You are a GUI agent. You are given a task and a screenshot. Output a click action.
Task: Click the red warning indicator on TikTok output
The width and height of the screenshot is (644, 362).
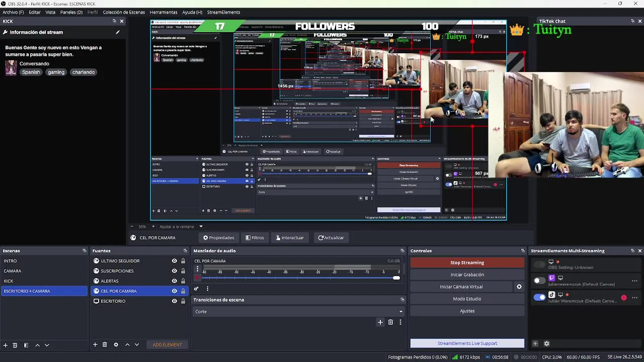624,298
